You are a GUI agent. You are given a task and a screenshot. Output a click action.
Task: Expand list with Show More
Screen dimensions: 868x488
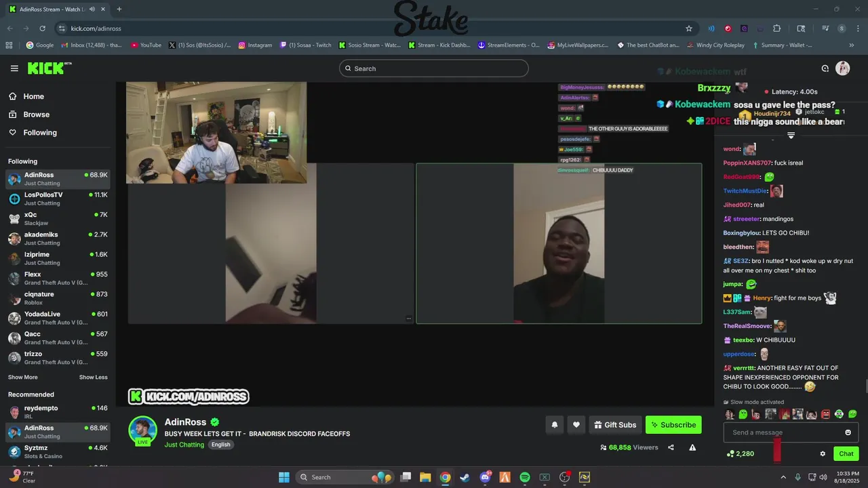click(x=23, y=377)
